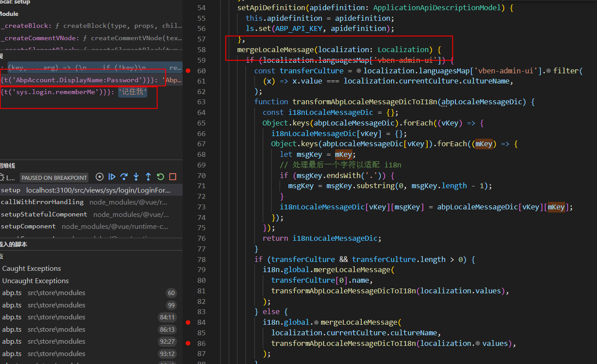Stop debugging with the red square icon
Viewport: 597px width, 364px height.
[x=172, y=177]
